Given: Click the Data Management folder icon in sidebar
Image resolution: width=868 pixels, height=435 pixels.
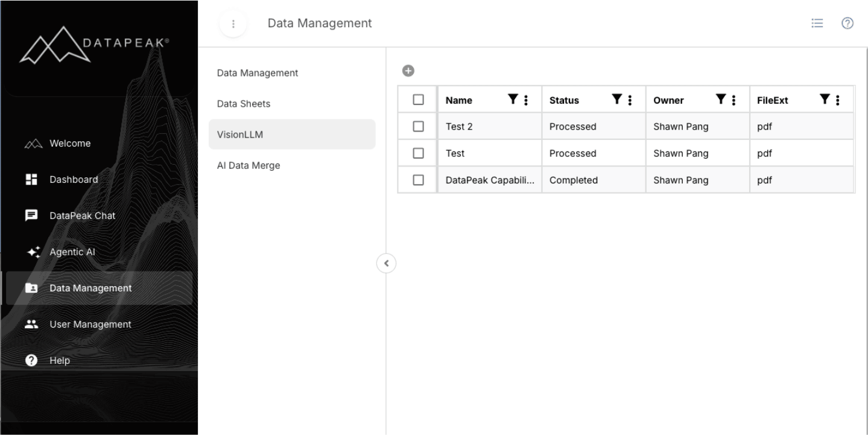Looking at the screenshot, I should 31,288.
